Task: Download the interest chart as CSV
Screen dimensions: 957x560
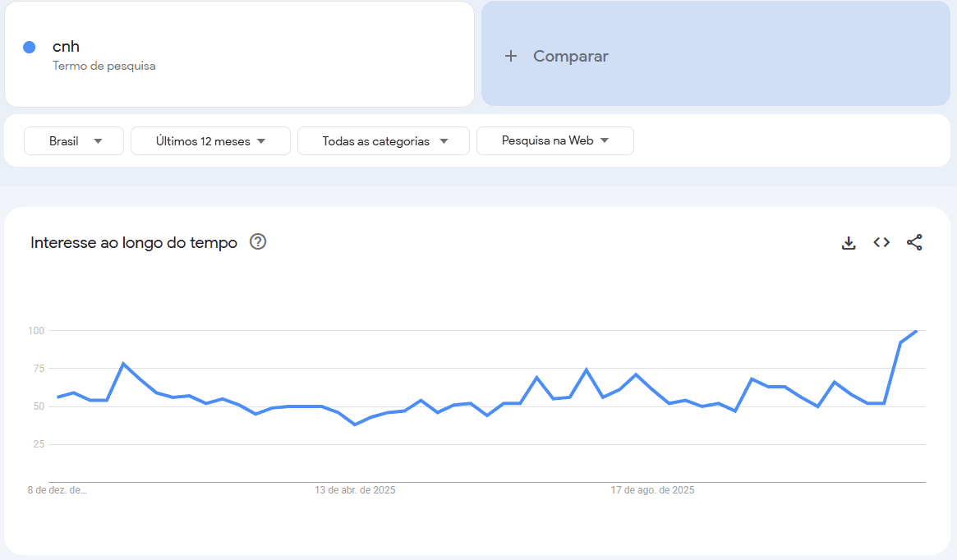Action: (x=849, y=242)
